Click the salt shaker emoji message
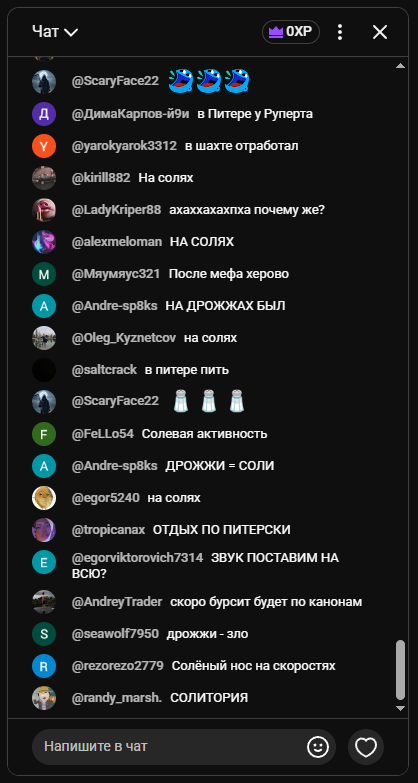Viewport: 418px width, 783px height. pos(208,401)
